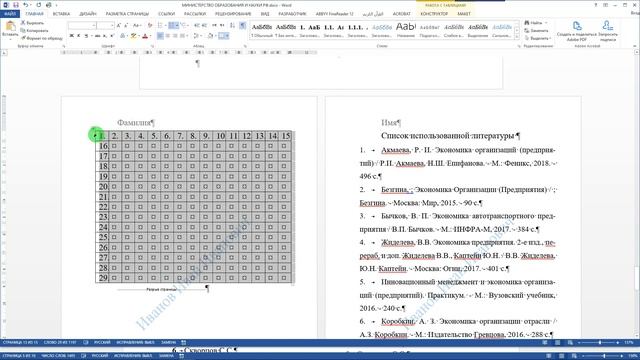Toggle subscript formatting

tap(105, 36)
